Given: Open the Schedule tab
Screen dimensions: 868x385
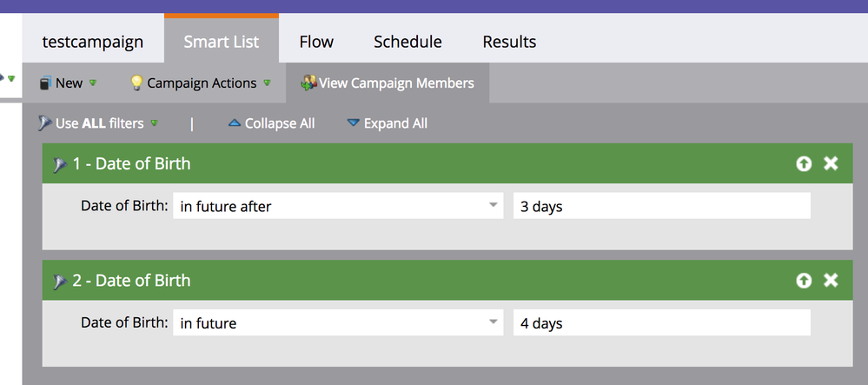Looking at the screenshot, I should pyautogui.click(x=407, y=42).
